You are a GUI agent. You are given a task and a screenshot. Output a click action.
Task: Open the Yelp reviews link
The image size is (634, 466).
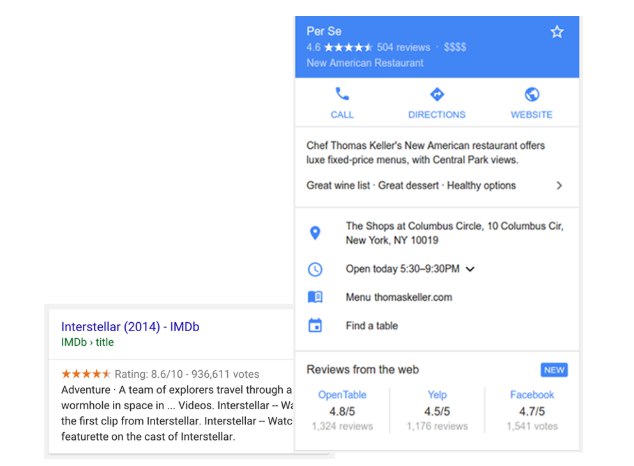pyautogui.click(x=437, y=394)
